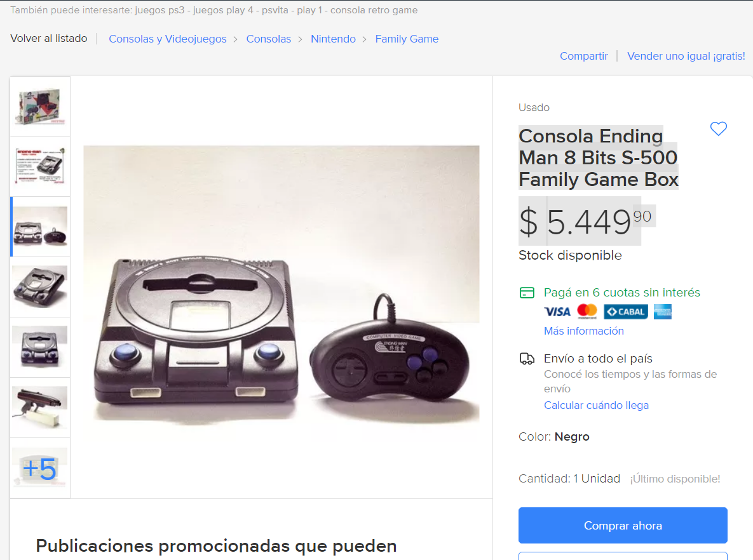
Task: Click the Compartir link
Action: 584,56
